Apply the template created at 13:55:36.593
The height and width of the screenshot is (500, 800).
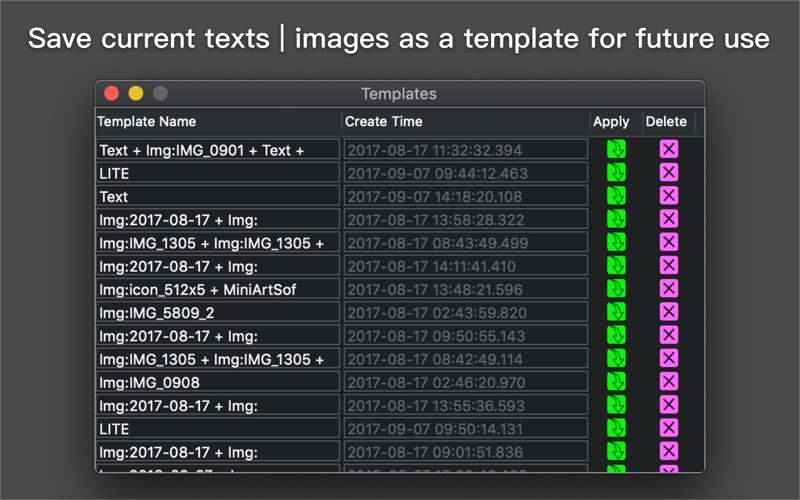(616, 405)
